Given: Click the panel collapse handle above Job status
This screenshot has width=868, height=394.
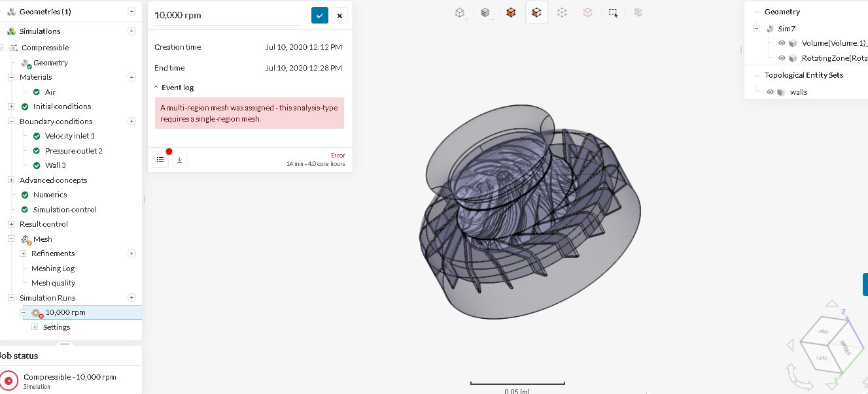Looking at the screenshot, I should click(x=65, y=344).
